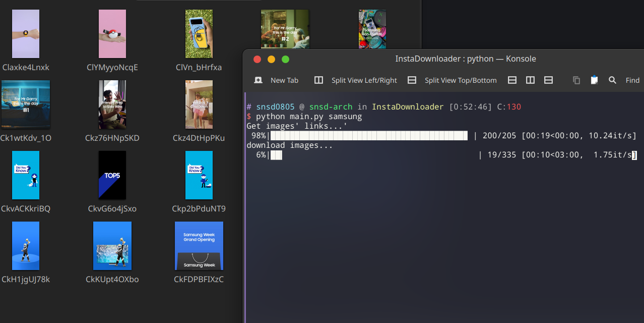Viewport: 644px width, 323px height.
Task: Maximize Konsole with the green window button
Action: [x=285, y=59]
